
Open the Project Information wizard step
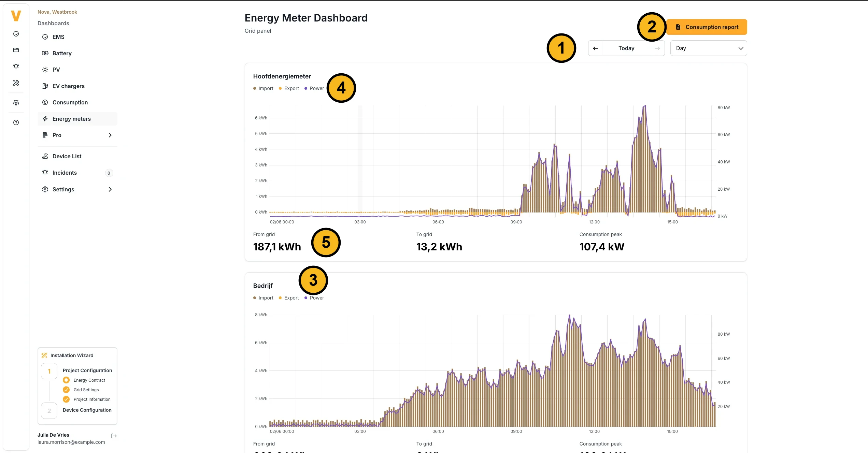87,399
